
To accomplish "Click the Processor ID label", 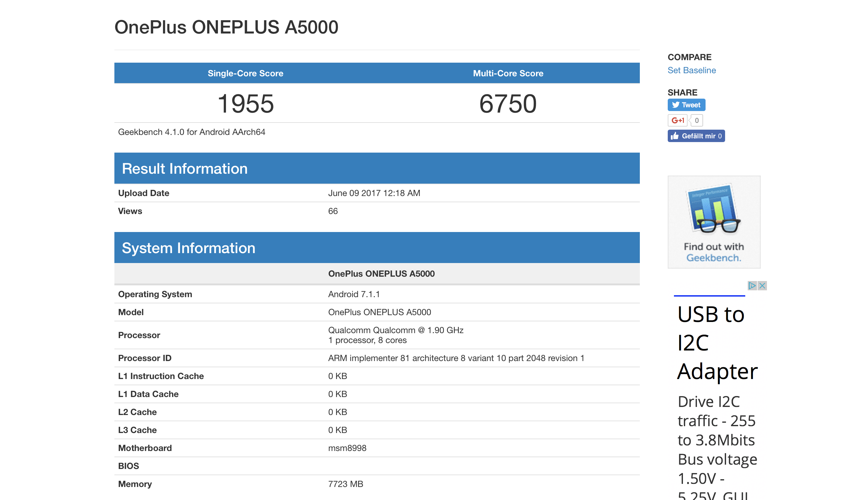I will (144, 358).
